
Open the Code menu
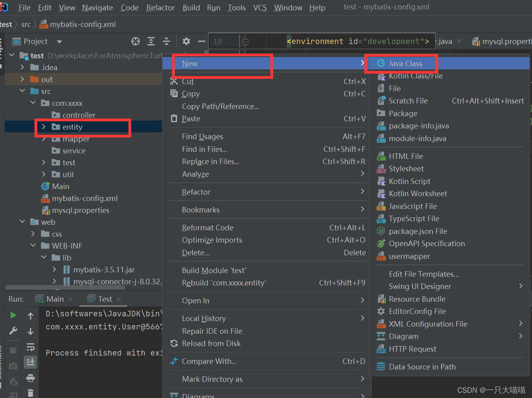(130, 8)
